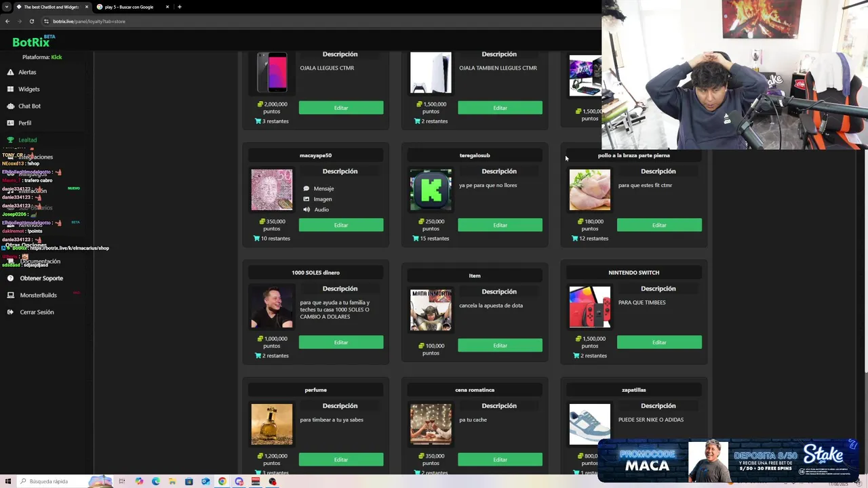Click the raw chicken thumbnail
The height and width of the screenshot is (488, 868).
(590, 190)
